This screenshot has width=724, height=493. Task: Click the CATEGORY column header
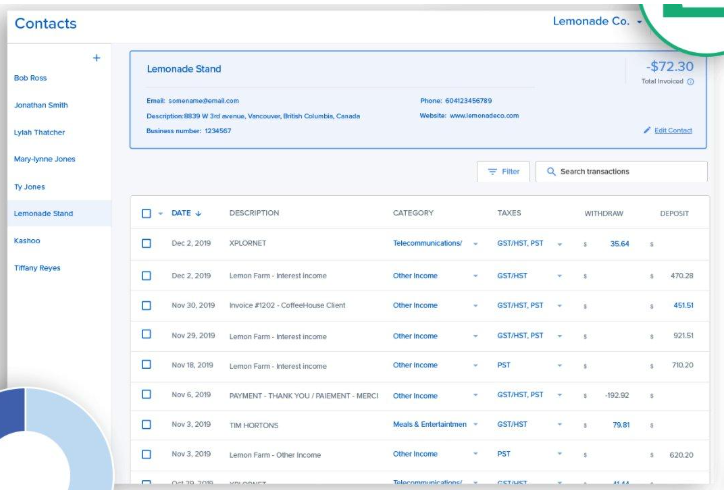(x=413, y=213)
